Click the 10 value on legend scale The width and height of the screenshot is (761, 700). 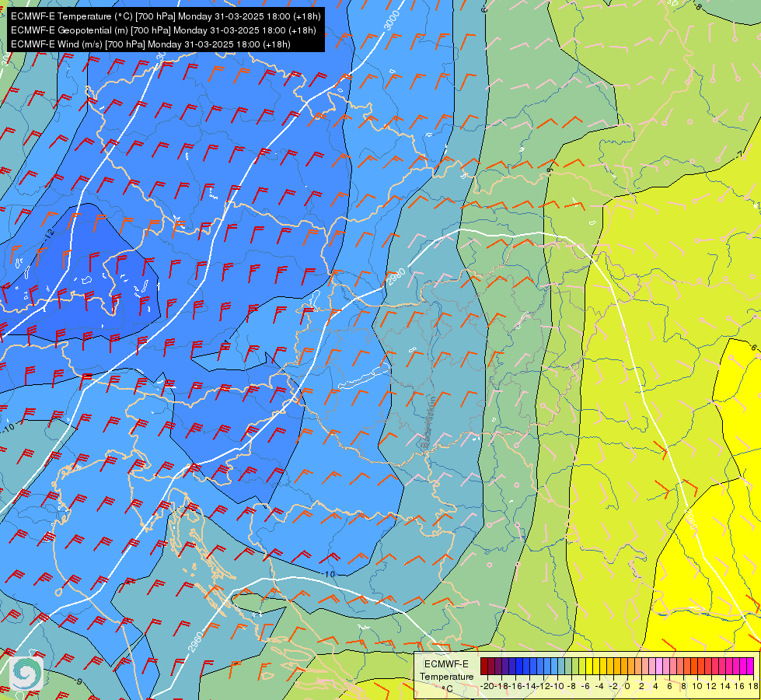[697, 687]
